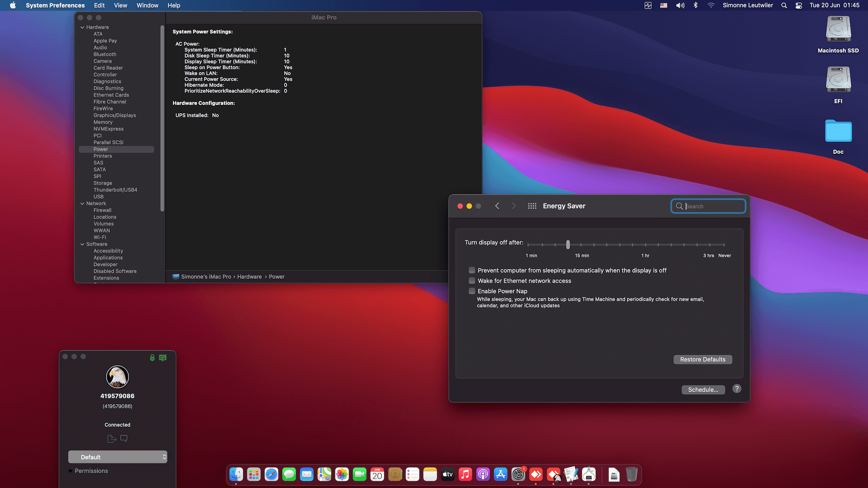Focus the Energy Saver search field

click(708, 206)
